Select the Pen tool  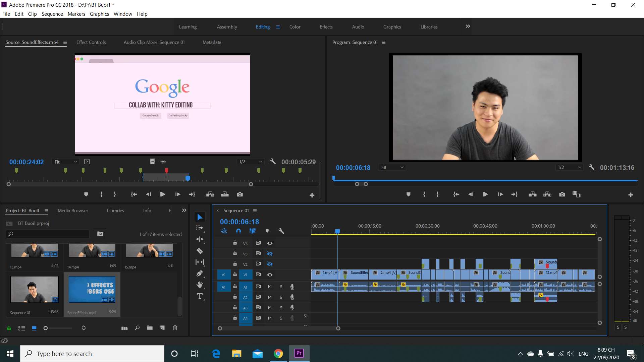[200, 274]
